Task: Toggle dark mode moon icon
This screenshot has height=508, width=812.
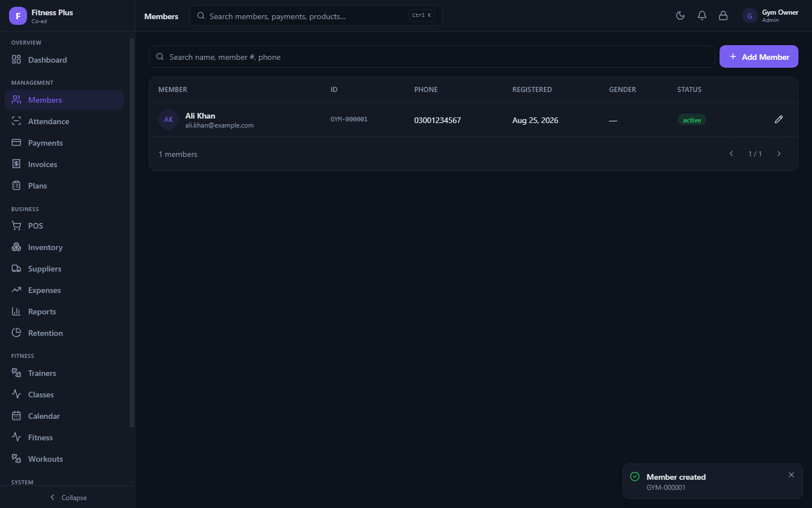Action: tap(680, 16)
